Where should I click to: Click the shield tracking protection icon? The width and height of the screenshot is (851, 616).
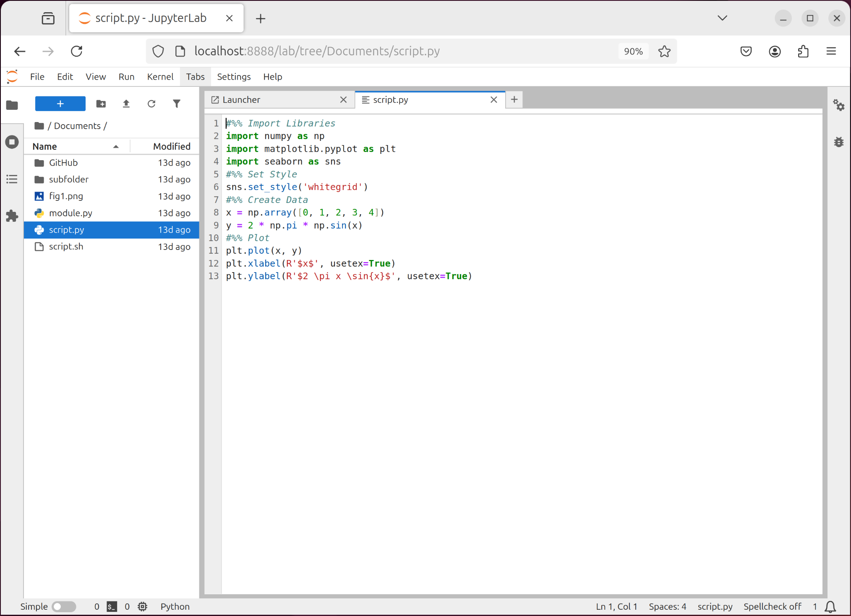click(158, 51)
